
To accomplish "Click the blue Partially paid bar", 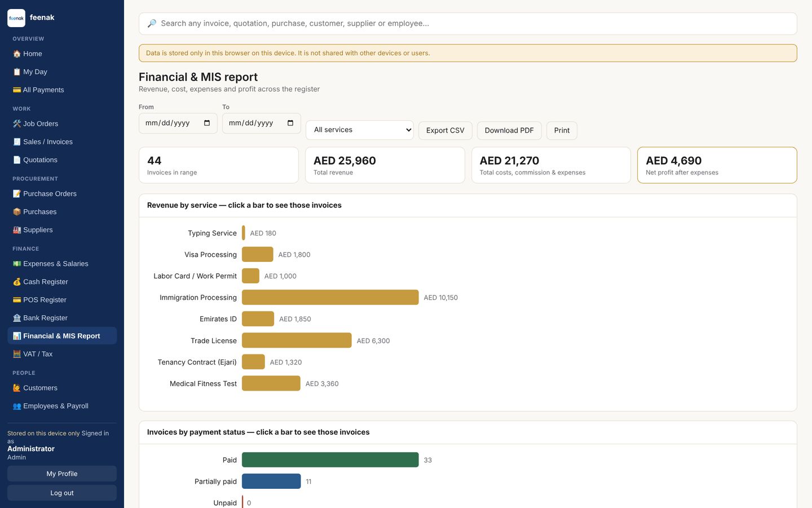I will (x=271, y=481).
